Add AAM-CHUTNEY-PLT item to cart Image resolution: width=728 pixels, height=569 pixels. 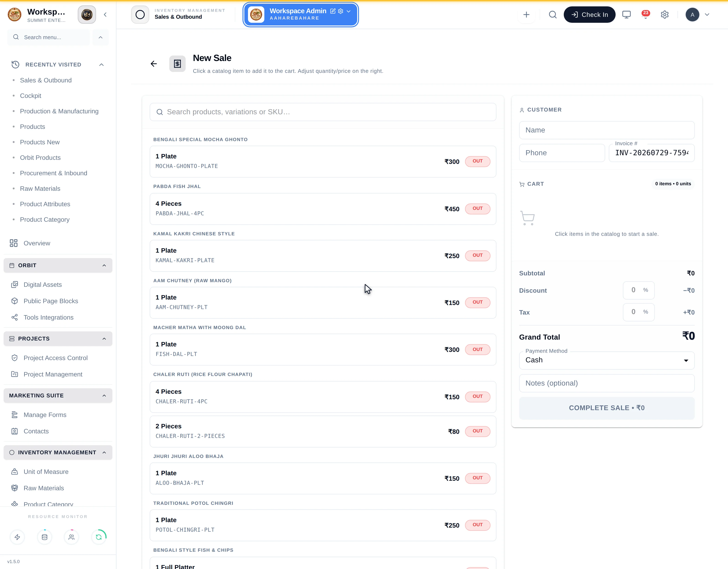[x=323, y=302]
